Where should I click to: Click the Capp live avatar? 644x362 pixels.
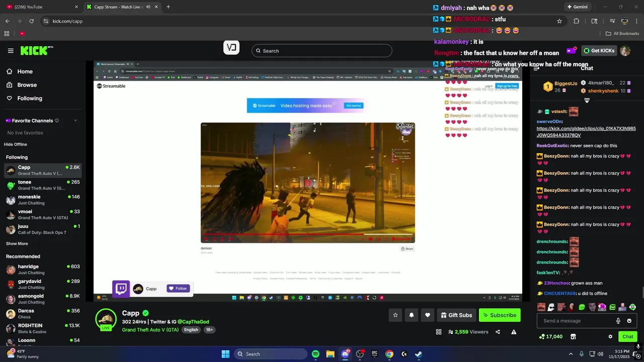point(106,320)
